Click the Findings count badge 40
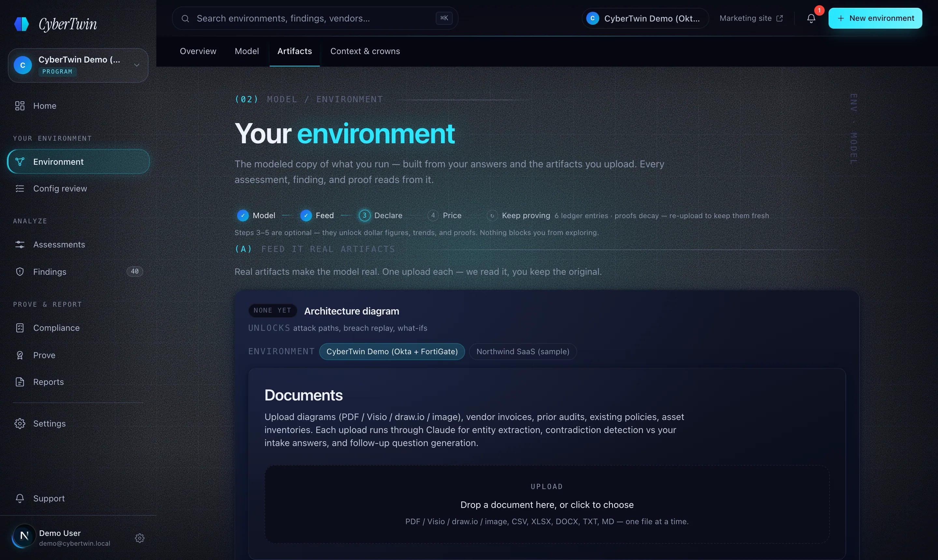Viewport: 938px width, 560px height. [x=135, y=271]
